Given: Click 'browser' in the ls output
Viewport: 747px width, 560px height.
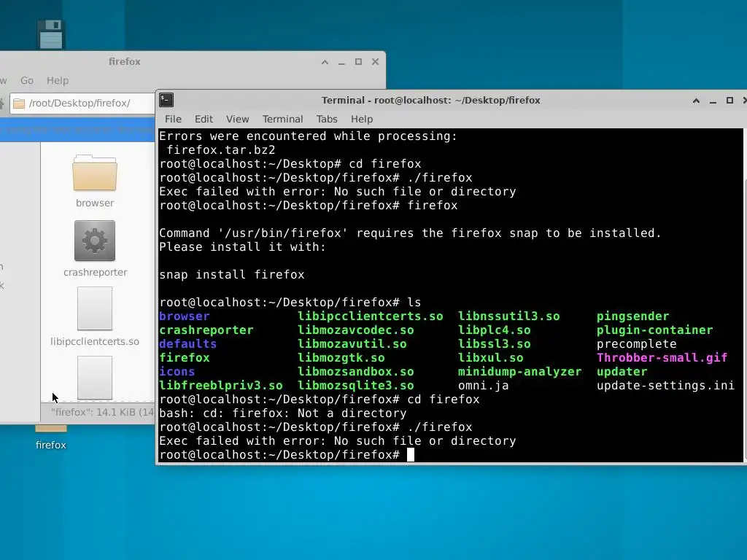Looking at the screenshot, I should pos(185,316).
